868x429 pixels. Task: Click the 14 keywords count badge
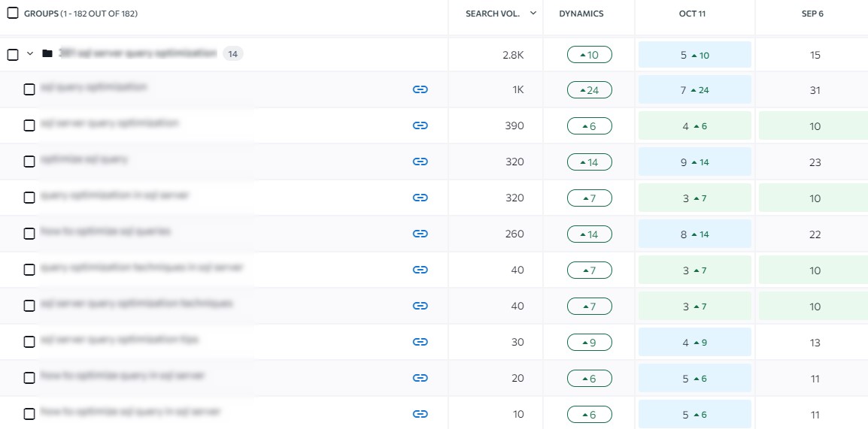pyautogui.click(x=233, y=53)
